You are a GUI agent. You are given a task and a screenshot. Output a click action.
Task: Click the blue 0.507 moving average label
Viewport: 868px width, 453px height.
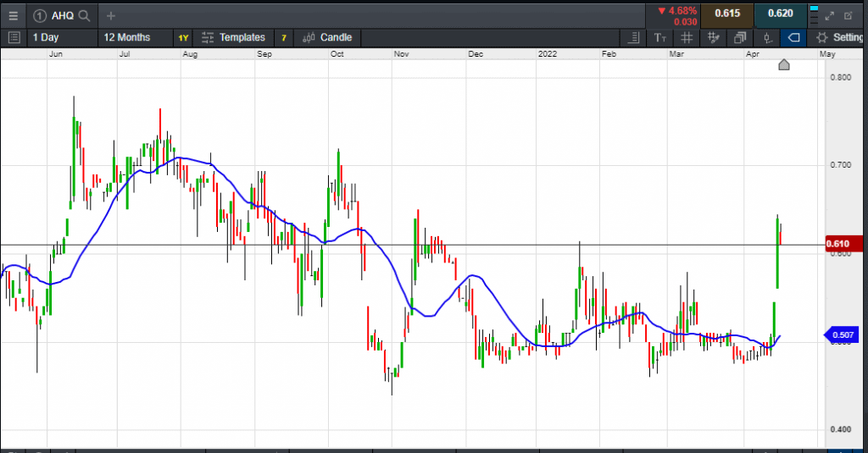pos(842,335)
